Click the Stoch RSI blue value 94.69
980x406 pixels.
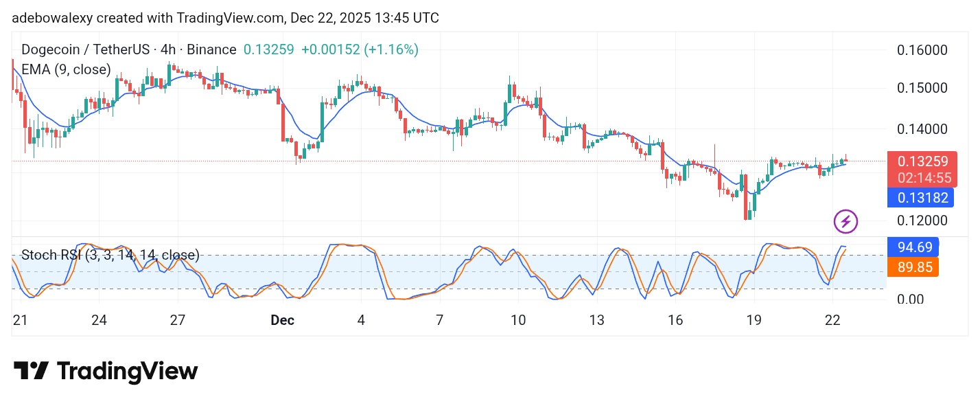tap(913, 247)
